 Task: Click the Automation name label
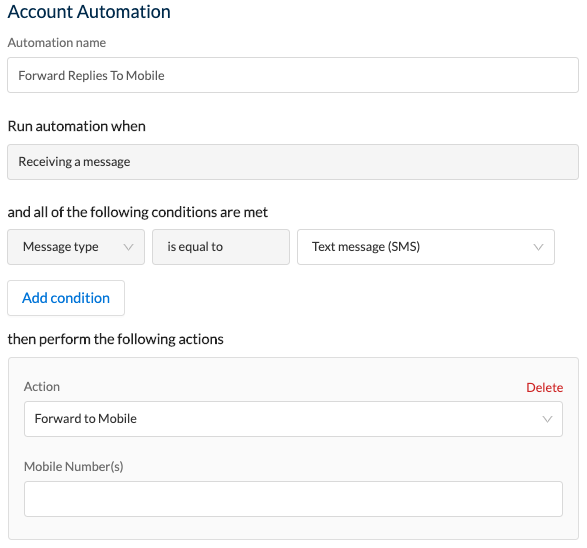pyautogui.click(x=57, y=43)
